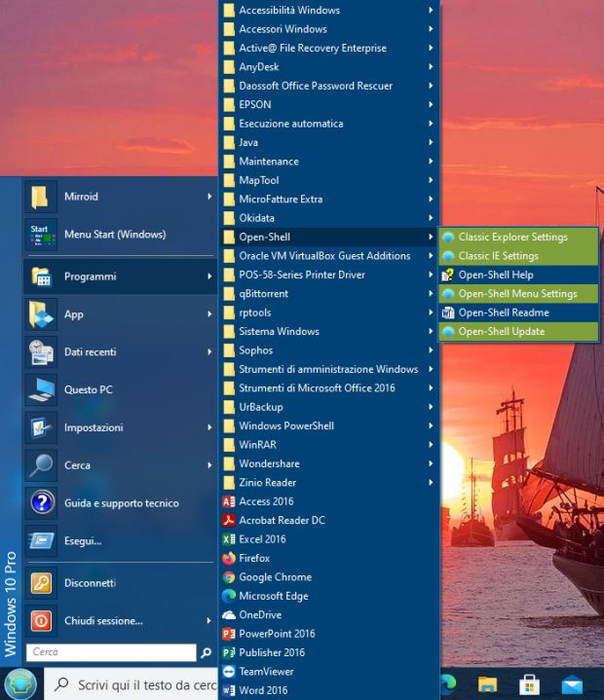
Task: Open the Java folder
Action: [329, 142]
